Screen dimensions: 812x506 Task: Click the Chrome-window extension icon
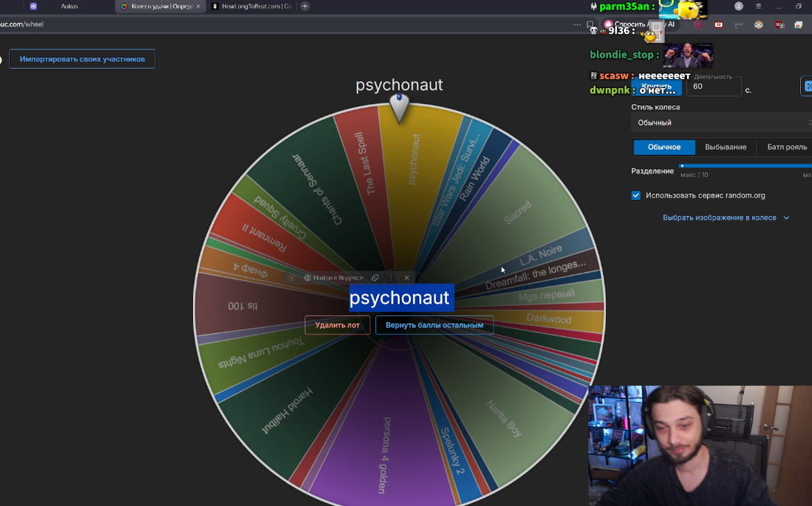[x=799, y=24]
